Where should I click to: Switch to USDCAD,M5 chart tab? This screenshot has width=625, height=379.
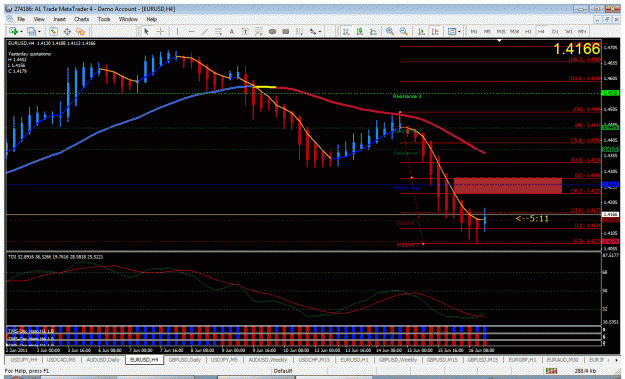click(x=61, y=359)
